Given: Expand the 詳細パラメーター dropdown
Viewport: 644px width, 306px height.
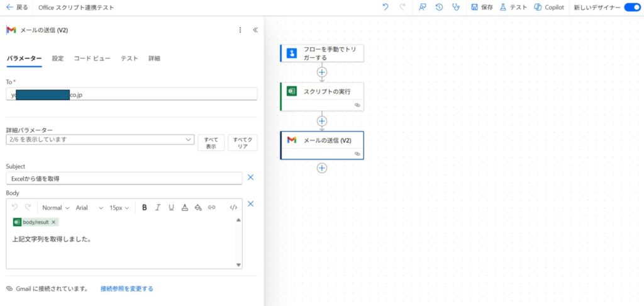Looking at the screenshot, I should (100, 139).
